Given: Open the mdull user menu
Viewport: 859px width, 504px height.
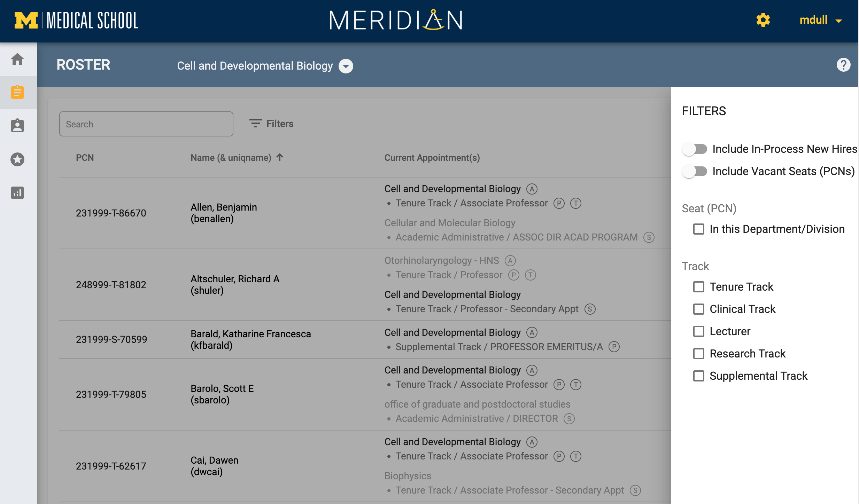Looking at the screenshot, I should 820,20.
